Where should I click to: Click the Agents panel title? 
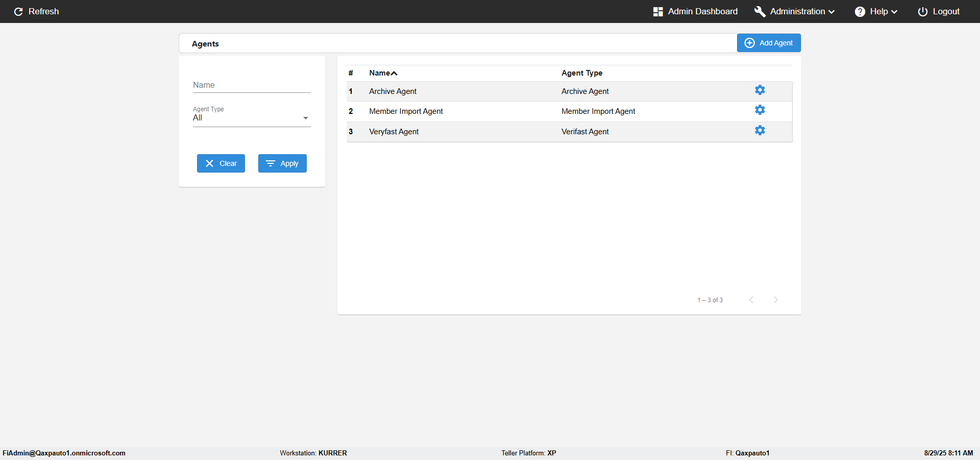[x=205, y=44]
